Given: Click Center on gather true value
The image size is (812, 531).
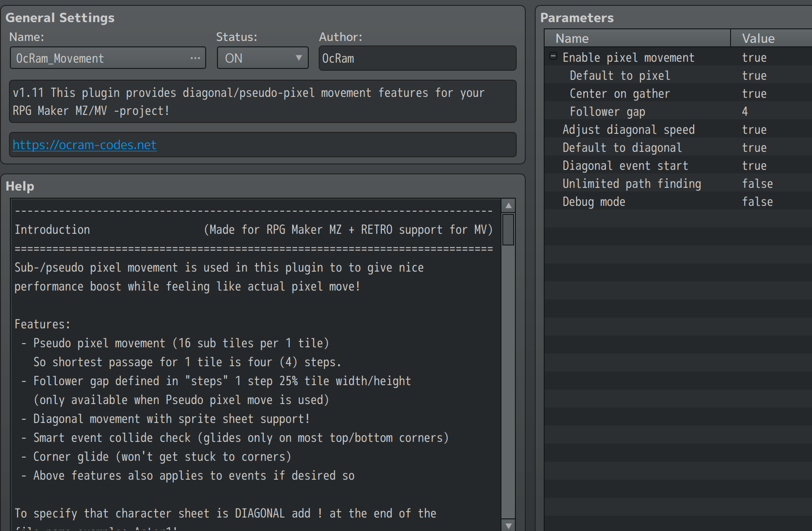Looking at the screenshot, I should point(754,93).
